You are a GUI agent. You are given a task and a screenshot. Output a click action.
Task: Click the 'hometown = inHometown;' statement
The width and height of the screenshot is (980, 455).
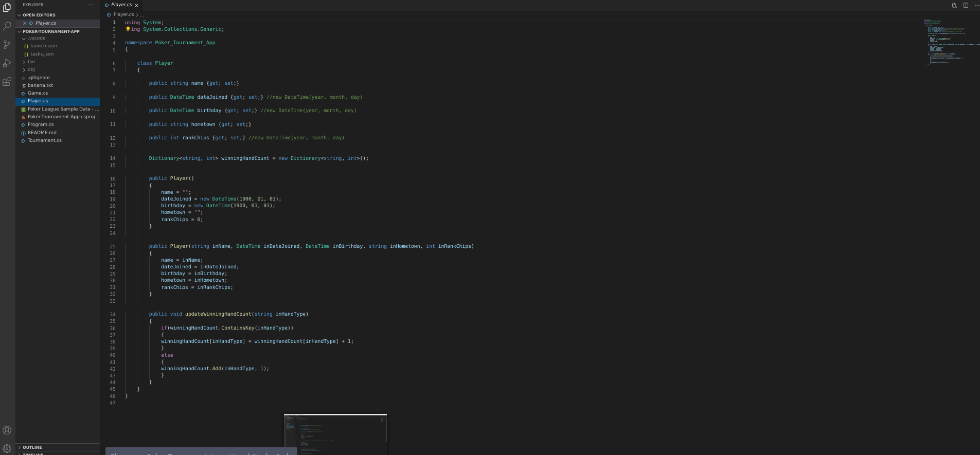click(x=194, y=280)
